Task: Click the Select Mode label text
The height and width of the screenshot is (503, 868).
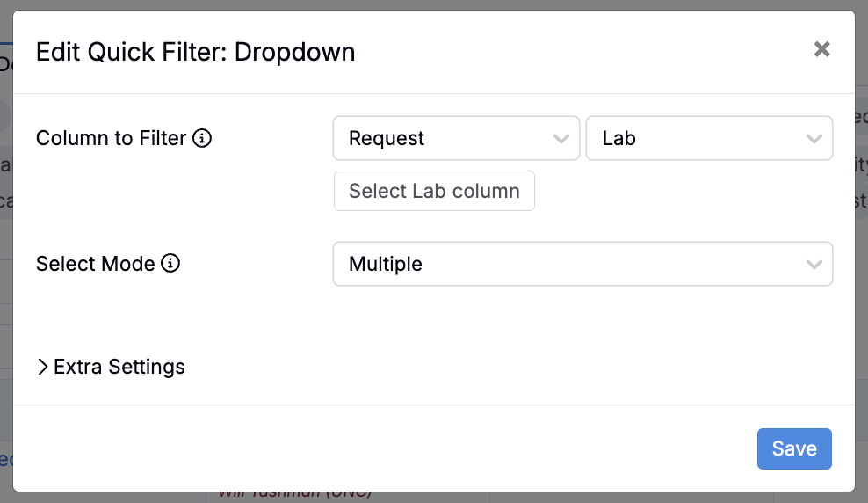Action: pyautogui.click(x=95, y=263)
